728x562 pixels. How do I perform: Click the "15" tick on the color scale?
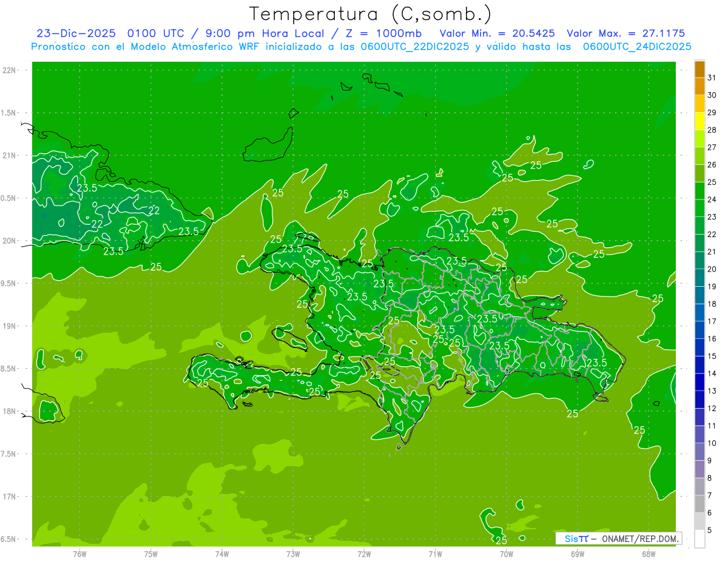pos(712,356)
